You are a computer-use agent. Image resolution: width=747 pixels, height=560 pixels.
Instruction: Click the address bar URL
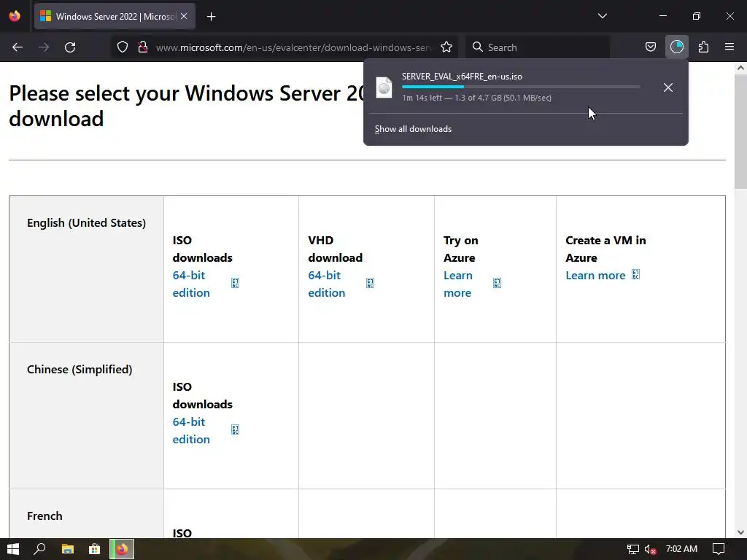click(x=293, y=47)
